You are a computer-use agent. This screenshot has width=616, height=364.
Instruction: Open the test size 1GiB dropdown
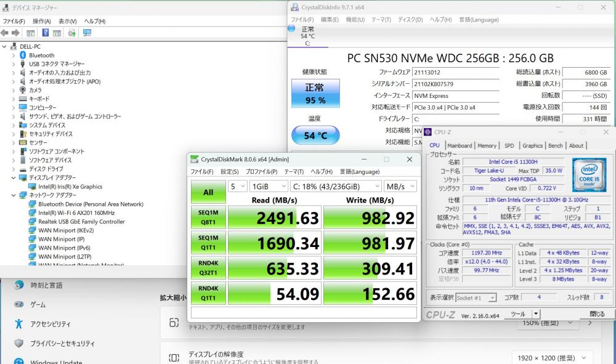[x=268, y=186]
